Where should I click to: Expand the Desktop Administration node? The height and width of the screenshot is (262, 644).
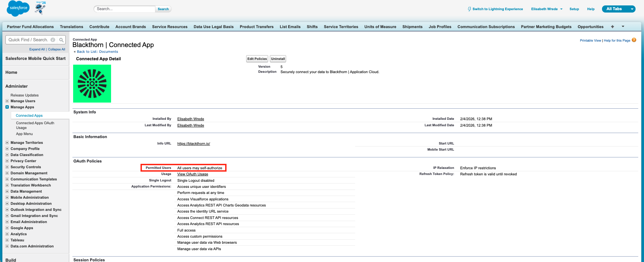point(7,203)
